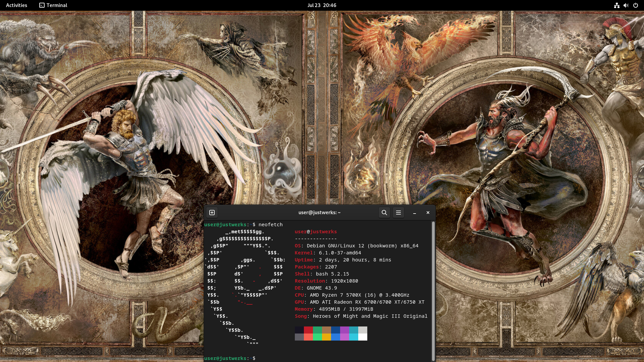Open a new tab in Terminal
This screenshot has height=362, width=644.
tap(212, 213)
